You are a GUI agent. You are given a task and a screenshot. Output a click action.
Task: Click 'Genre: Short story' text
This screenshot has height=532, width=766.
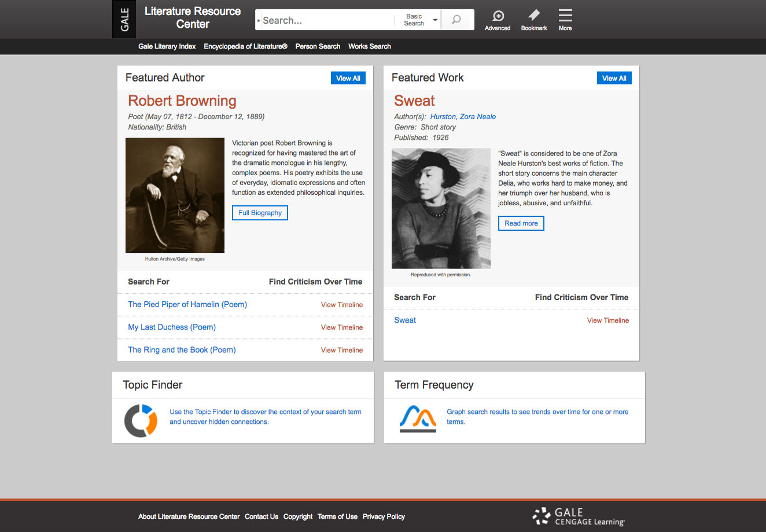click(425, 127)
